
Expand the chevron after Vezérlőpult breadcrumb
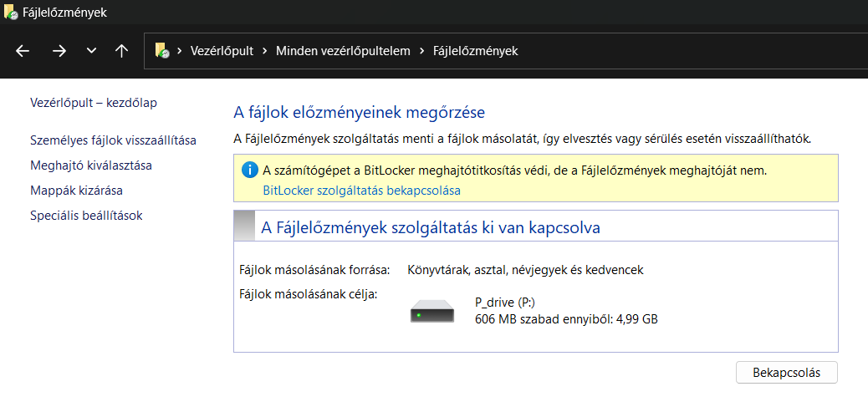click(x=264, y=52)
